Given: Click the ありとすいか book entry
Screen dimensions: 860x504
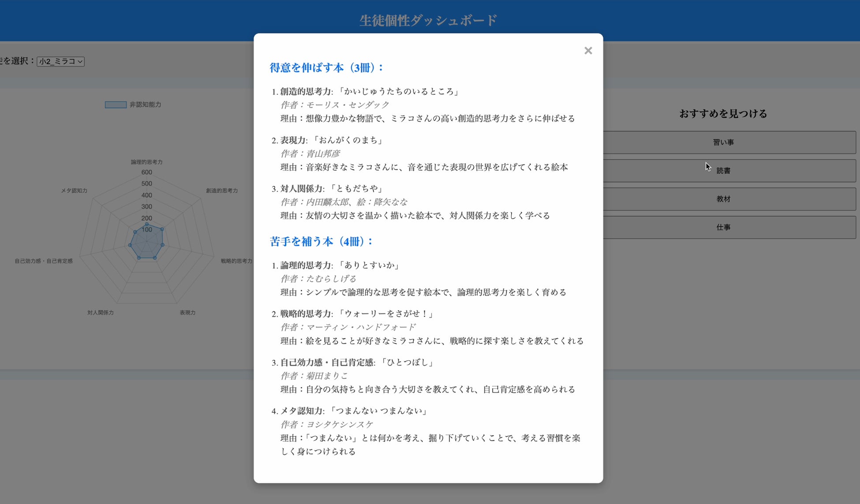Looking at the screenshot, I should coord(369,265).
